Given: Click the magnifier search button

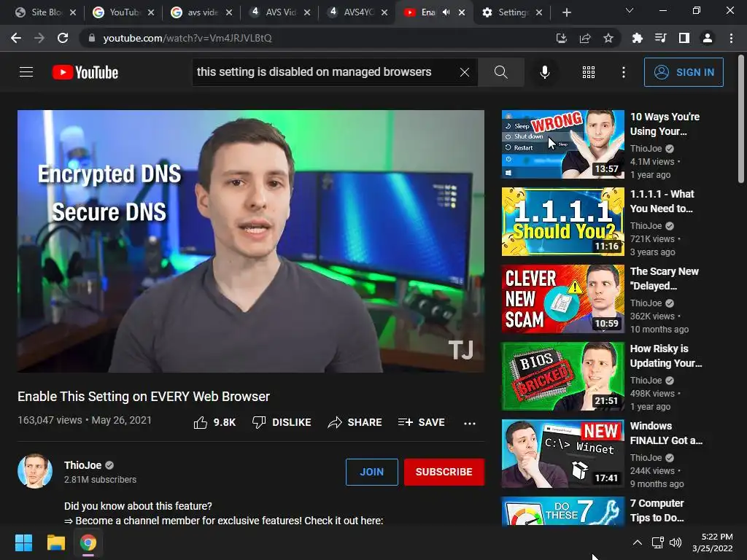Looking at the screenshot, I should click(x=500, y=72).
